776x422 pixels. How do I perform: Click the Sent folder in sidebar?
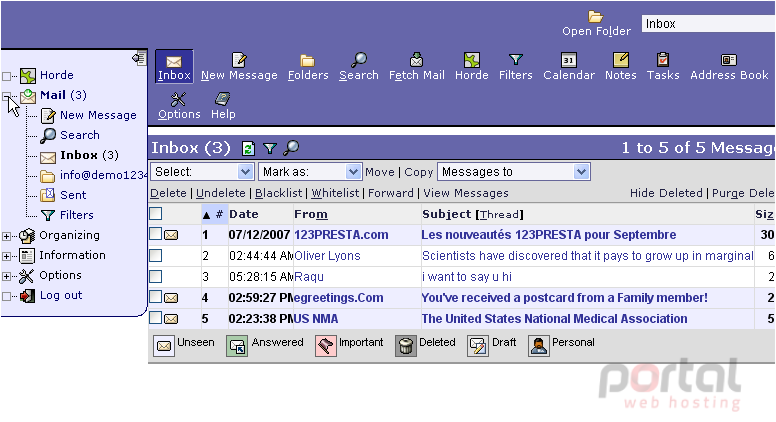tap(73, 195)
